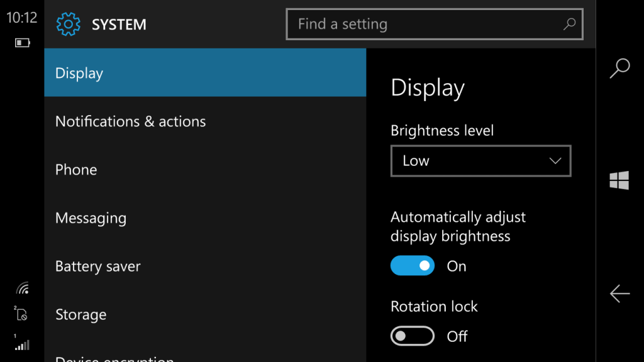Tap the Back arrow button
644x362 pixels.
pyautogui.click(x=619, y=293)
